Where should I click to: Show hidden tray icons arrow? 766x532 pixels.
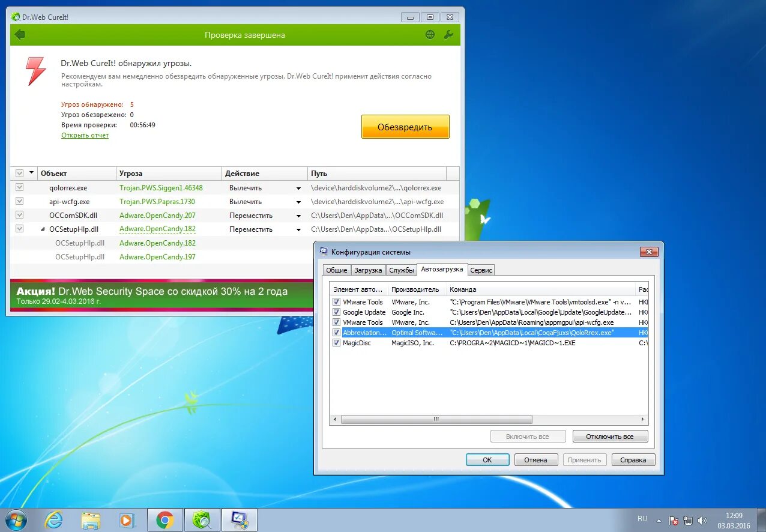tap(660, 521)
